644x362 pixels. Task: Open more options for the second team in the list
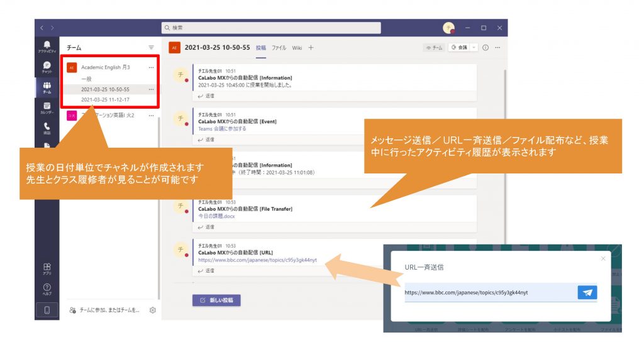coord(151,116)
